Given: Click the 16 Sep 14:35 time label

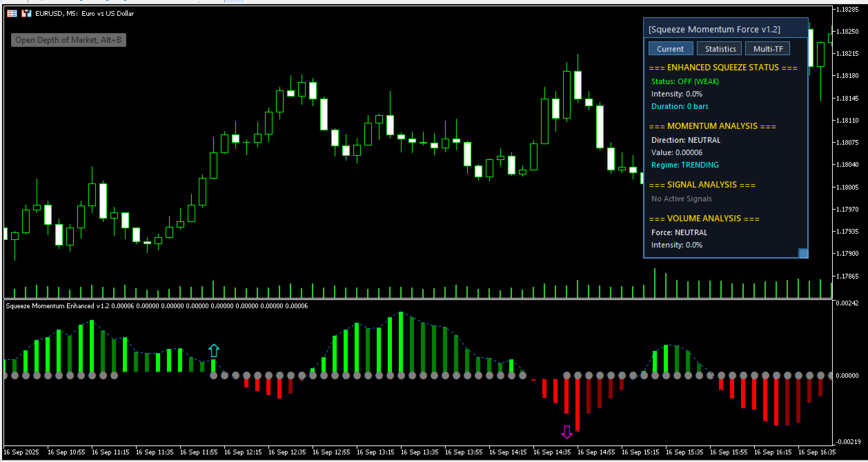Looking at the screenshot, I should tap(552, 452).
